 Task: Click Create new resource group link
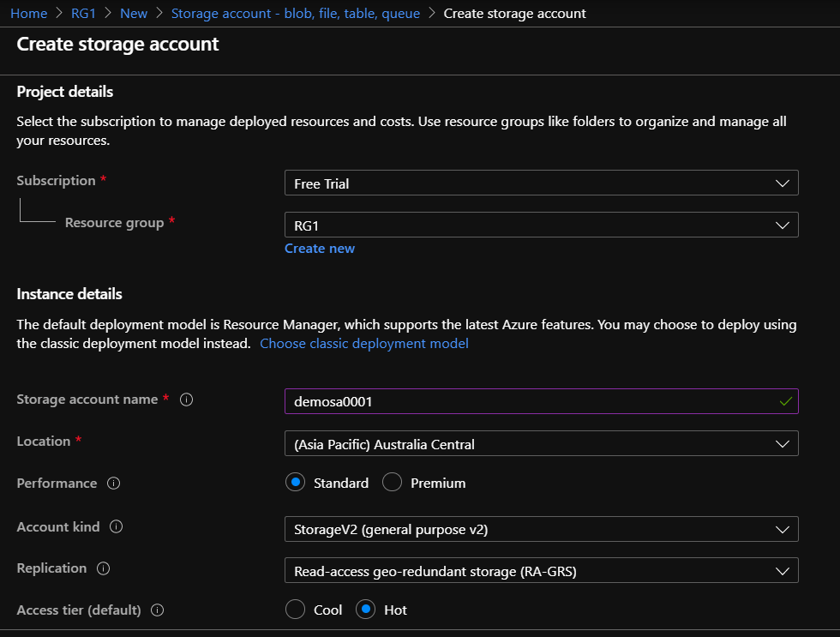coord(319,249)
